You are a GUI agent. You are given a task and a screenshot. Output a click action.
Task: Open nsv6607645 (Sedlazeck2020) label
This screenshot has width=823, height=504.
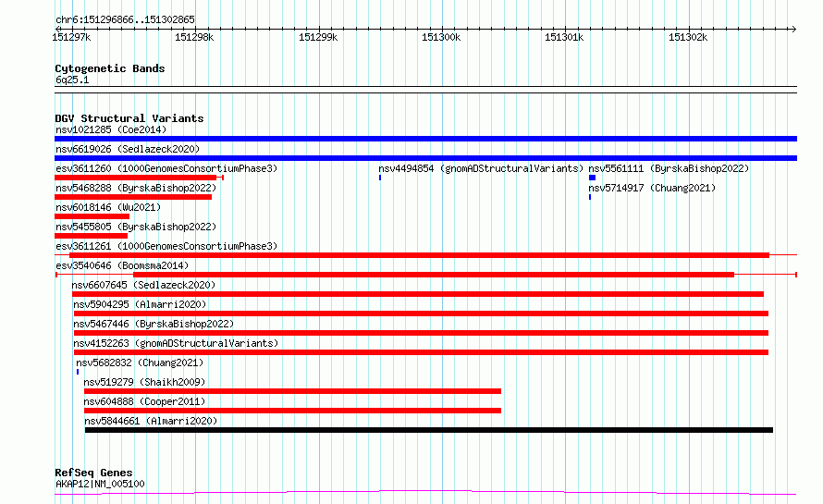tap(144, 285)
